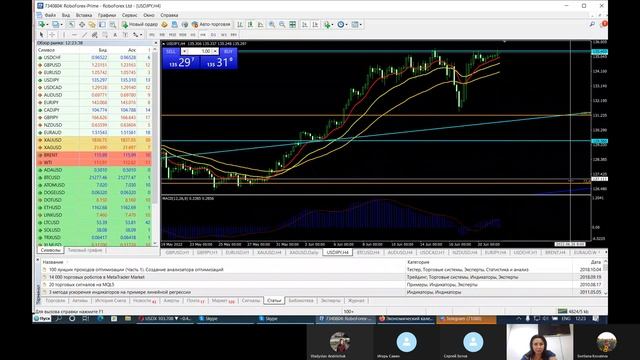Select trendline drawing tool
Viewport: 640px width, 360px height.
click(x=84, y=35)
